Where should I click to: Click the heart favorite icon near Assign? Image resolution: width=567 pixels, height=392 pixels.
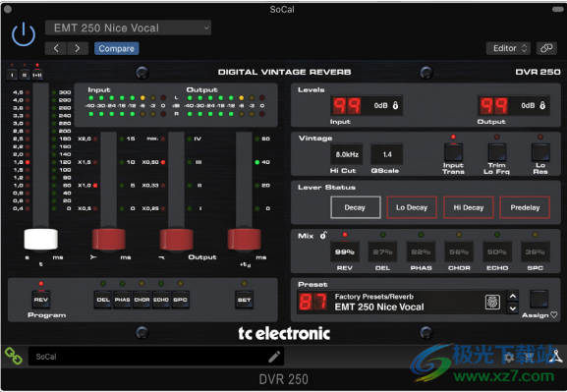553,315
